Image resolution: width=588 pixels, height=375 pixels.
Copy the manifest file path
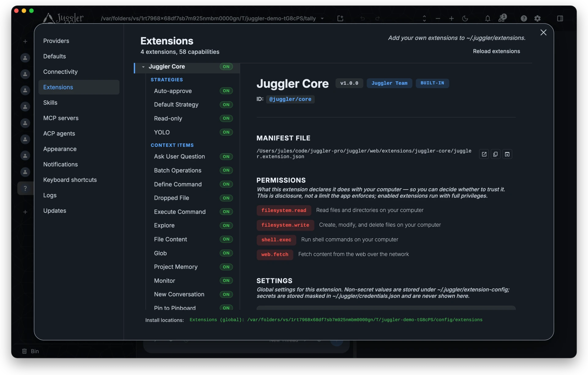tap(496, 154)
